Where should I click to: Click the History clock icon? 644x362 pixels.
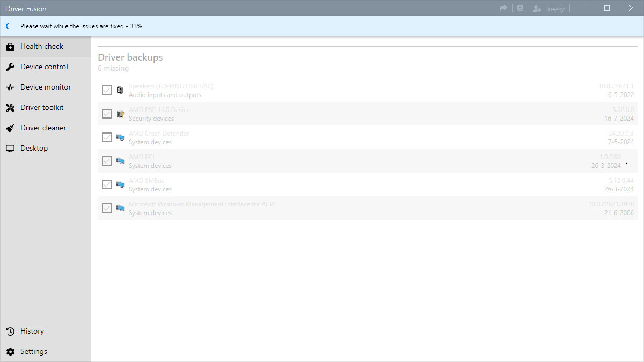pyautogui.click(x=10, y=331)
